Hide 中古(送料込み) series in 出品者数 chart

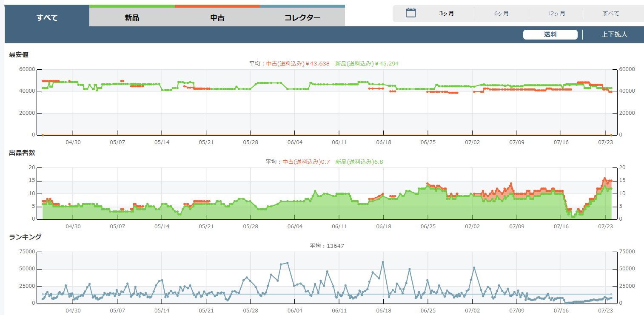pos(306,162)
